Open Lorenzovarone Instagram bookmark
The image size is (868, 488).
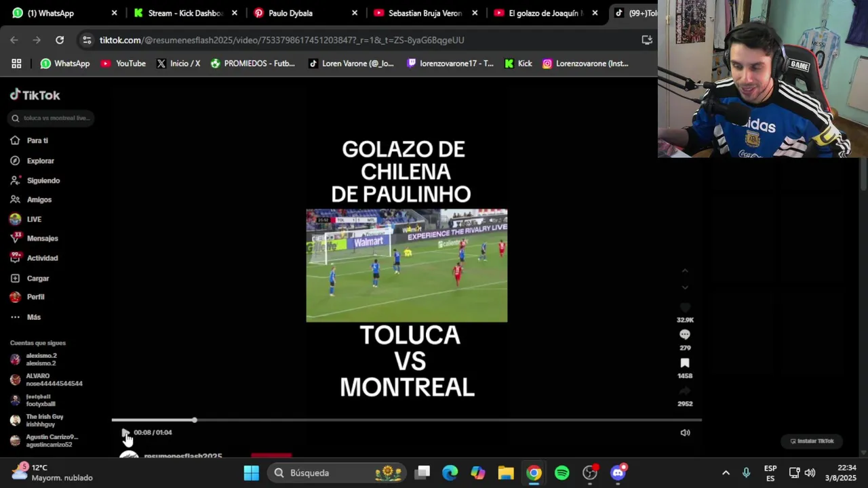[x=585, y=64]
